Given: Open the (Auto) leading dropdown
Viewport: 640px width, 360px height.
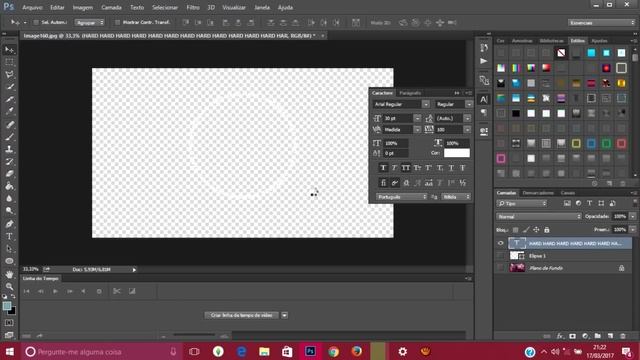Looking at the screenshot, I should coord(467,118).
